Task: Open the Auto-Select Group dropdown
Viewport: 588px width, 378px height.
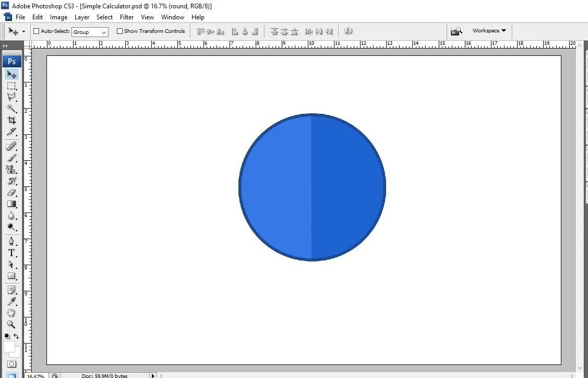Action: (90, 32)
